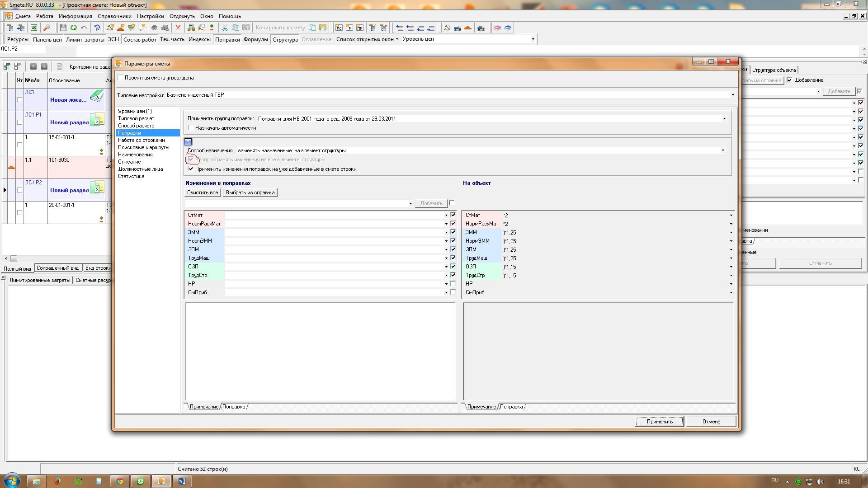
Task: Open the search magnifier tool in toolbar
Action: coord(46,28)
